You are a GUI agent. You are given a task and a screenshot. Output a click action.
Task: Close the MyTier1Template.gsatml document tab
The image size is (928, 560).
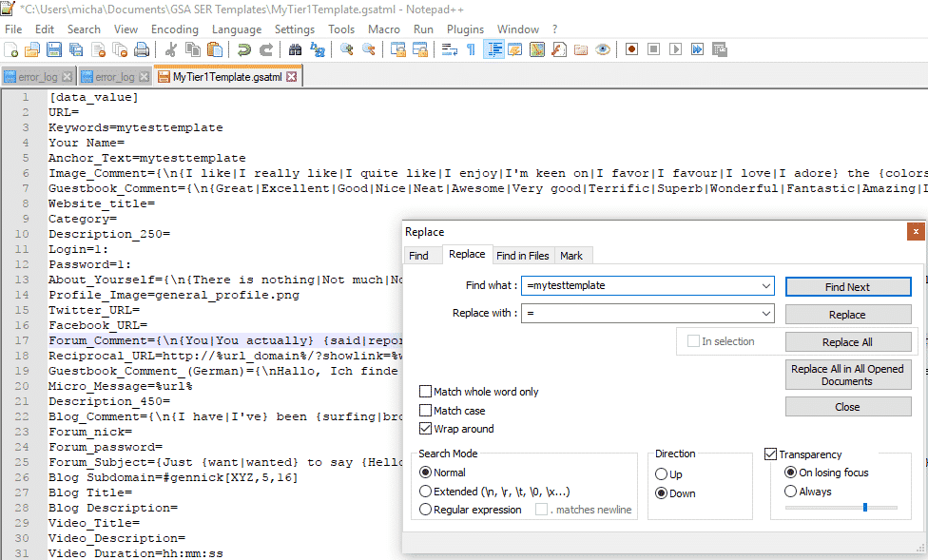click(292, 76)
